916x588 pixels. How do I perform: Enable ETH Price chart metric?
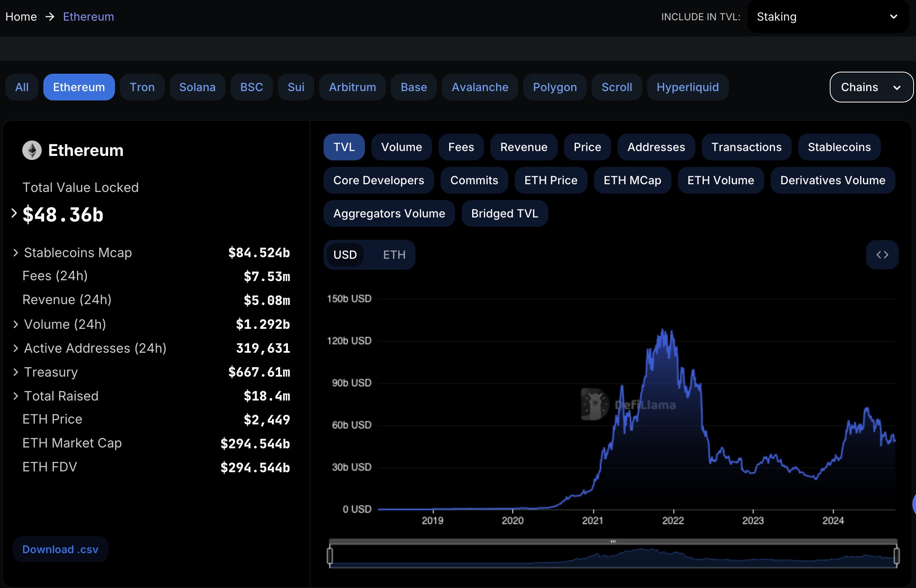[x=551, y=180]
